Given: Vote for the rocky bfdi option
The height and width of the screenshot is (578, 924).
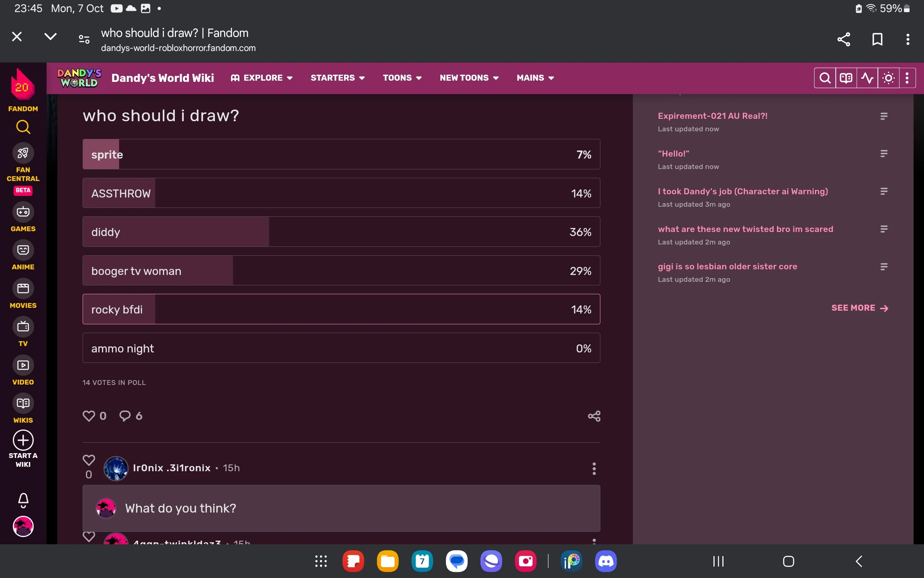Looking at the screenshot, I should tap(341, 309).
